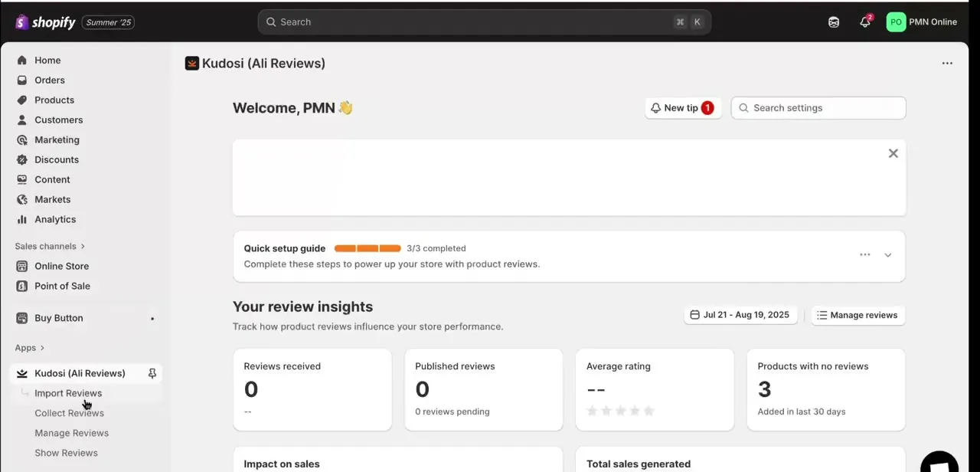Click the Search settings field
The image size is (980, 472).
818,108
